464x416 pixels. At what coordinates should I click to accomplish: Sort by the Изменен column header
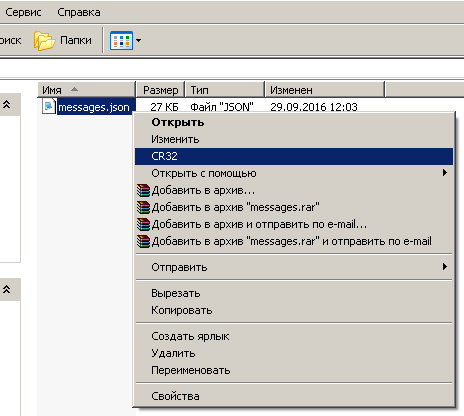pyautogui.click(x=325, y=90)
